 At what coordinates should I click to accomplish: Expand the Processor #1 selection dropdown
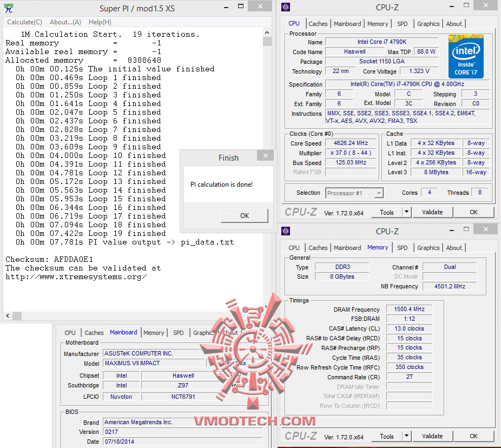379,193
